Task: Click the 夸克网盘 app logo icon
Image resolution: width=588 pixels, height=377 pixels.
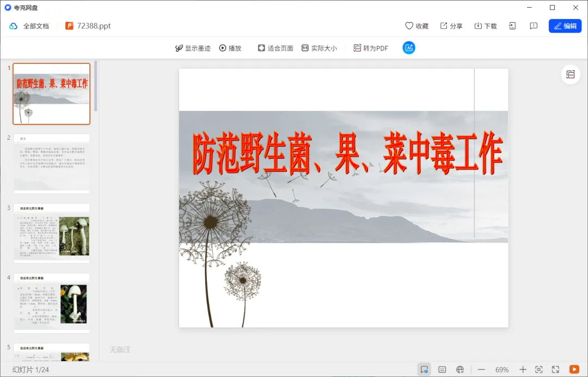Action: point(8,8)
